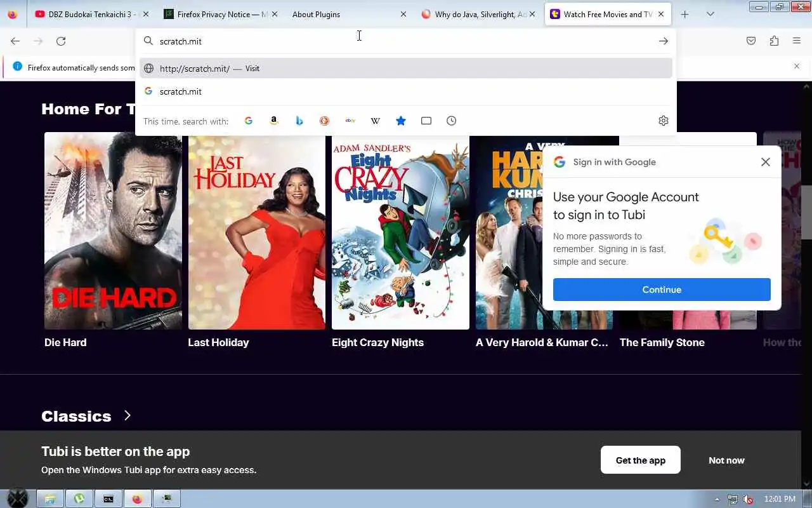Click the Eight Crazy Nights title link
The height and width of the screenshot is (508, 812).
[377, 342]
